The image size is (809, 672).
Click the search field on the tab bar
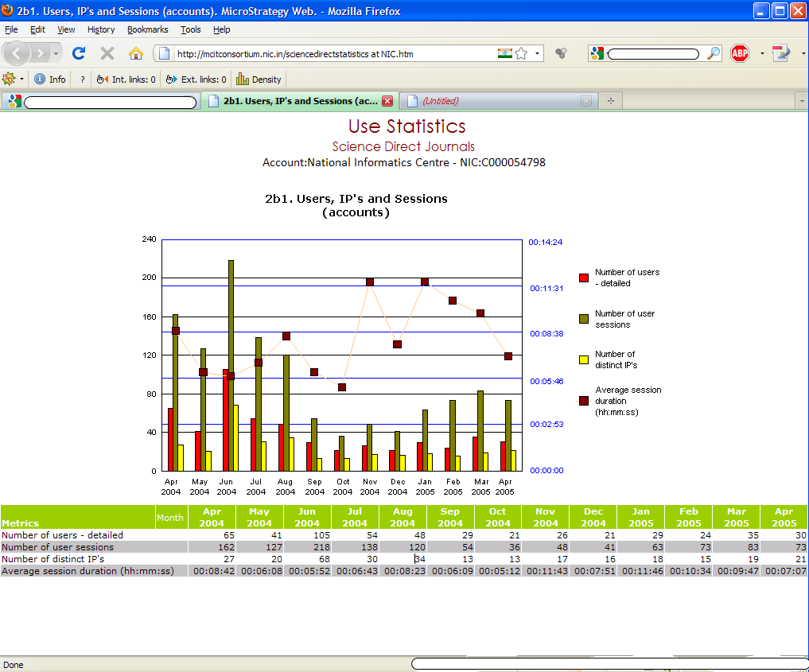pos(111,102)
